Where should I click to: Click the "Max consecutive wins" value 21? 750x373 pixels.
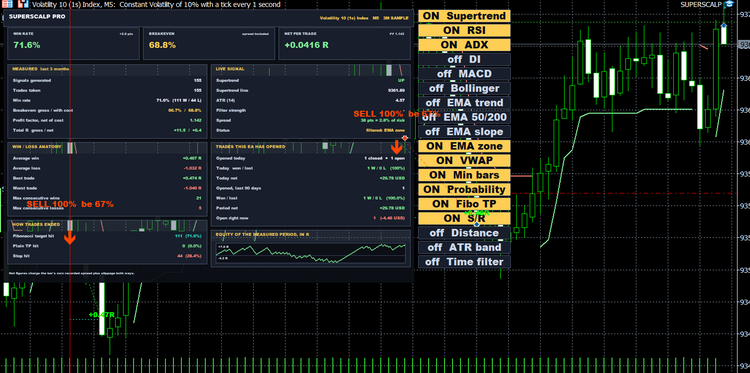point(199,198)
